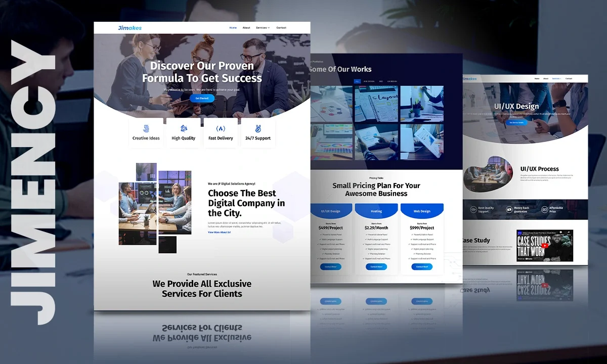Viewport: 607px width, 364px height.
Task: Play the Case Studies That Work video
Action: [x=545, y=246]
